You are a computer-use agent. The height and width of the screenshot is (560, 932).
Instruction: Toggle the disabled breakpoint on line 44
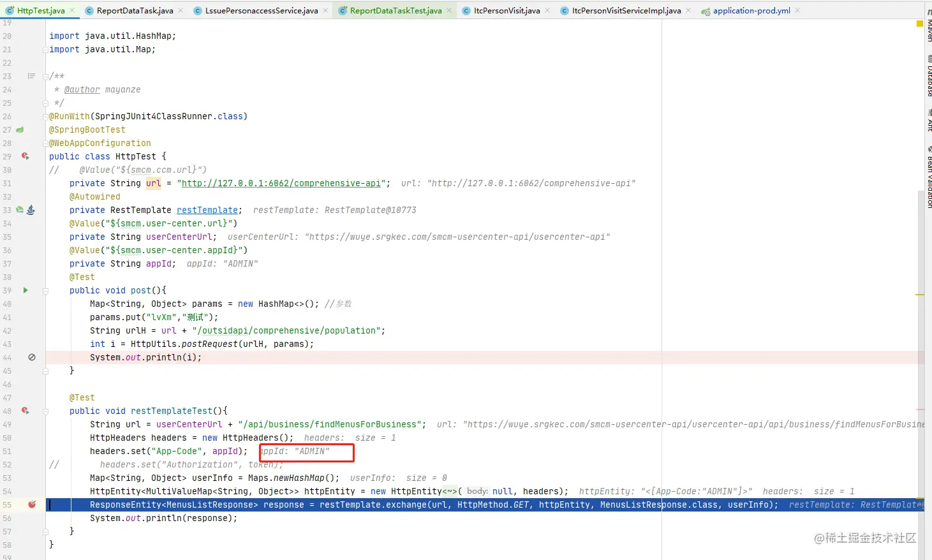[x=32, y=357]
